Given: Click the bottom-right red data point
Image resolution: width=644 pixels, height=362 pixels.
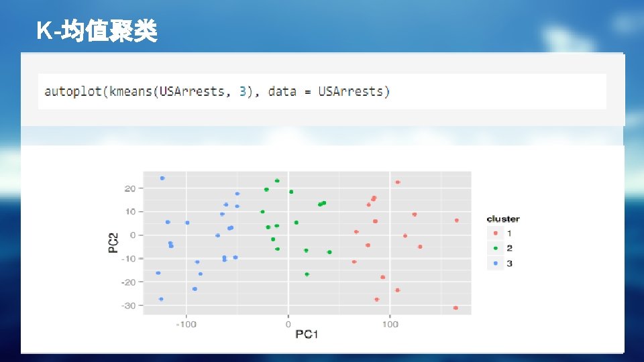Looking at the screenshot, I should 455,308.
